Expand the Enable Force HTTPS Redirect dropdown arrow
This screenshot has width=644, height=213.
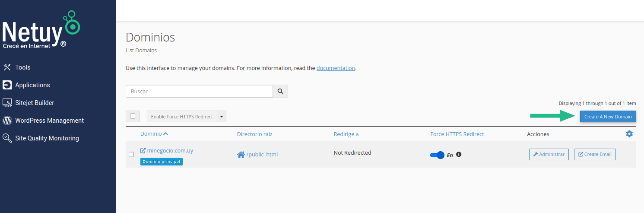pos(222,117)
